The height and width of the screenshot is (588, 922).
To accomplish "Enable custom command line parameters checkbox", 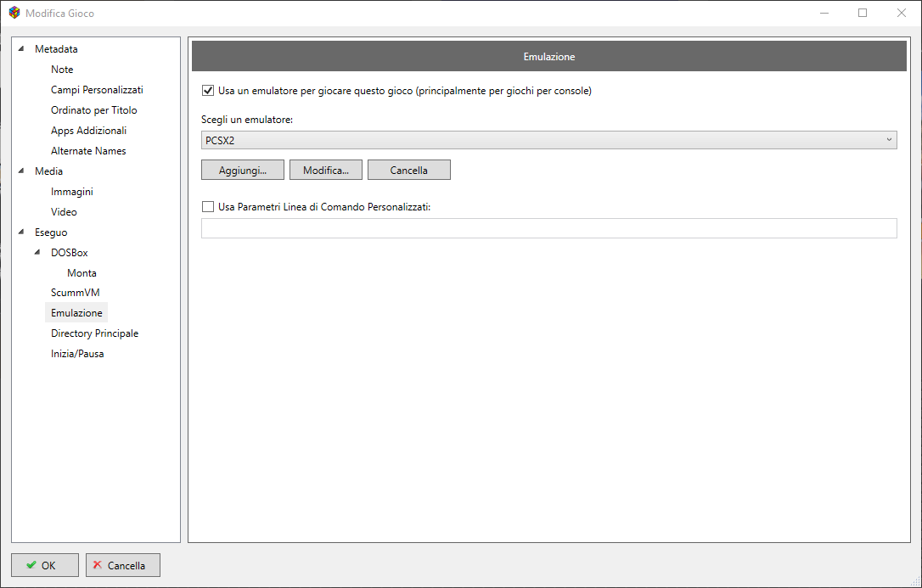I will (207, 207).
